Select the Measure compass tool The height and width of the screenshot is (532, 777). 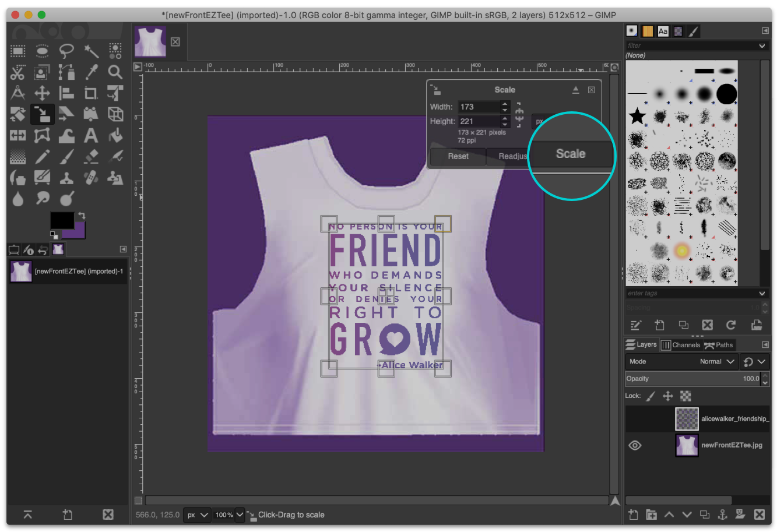[x=17, y=93]
